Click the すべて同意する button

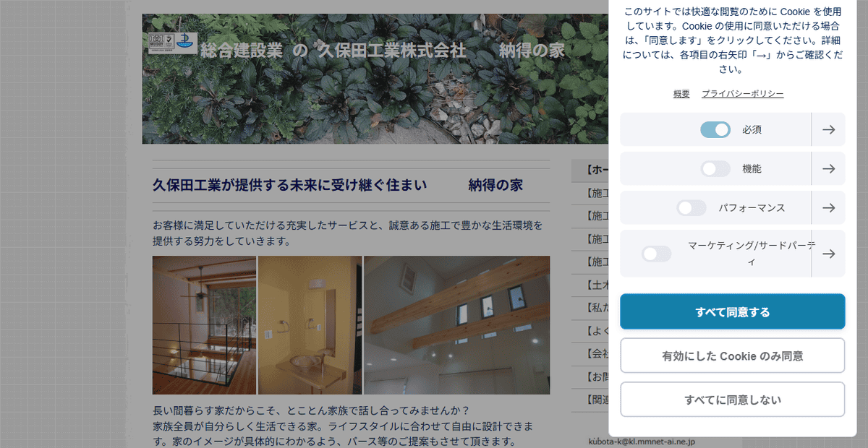(x=732, y=311)
